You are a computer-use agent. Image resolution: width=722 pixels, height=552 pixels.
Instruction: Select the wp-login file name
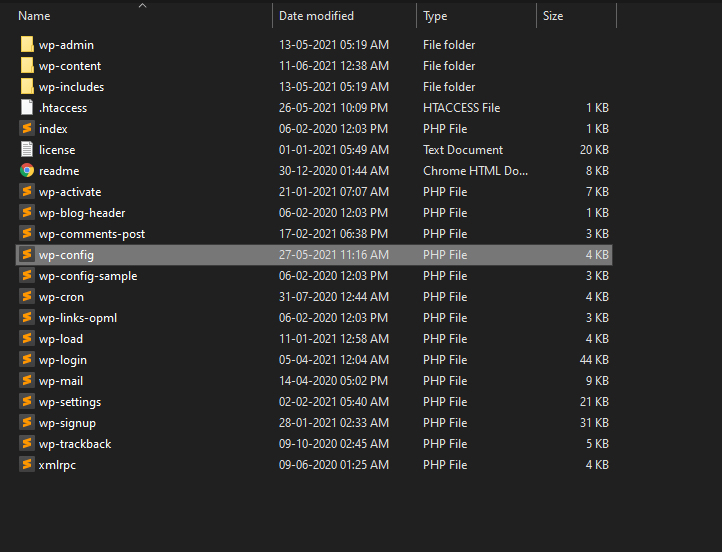[x=63, y=360]
